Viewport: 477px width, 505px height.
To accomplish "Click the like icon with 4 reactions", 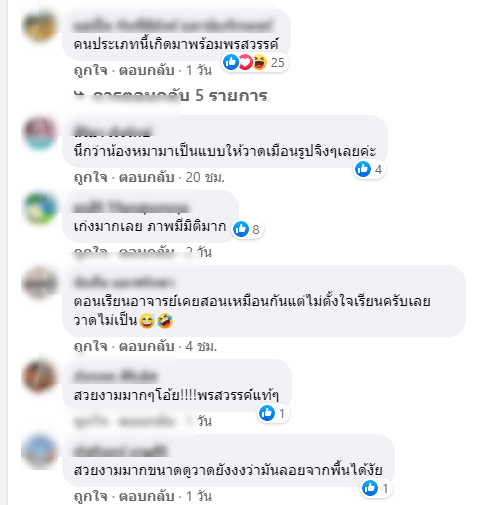I will pos(363,169).
